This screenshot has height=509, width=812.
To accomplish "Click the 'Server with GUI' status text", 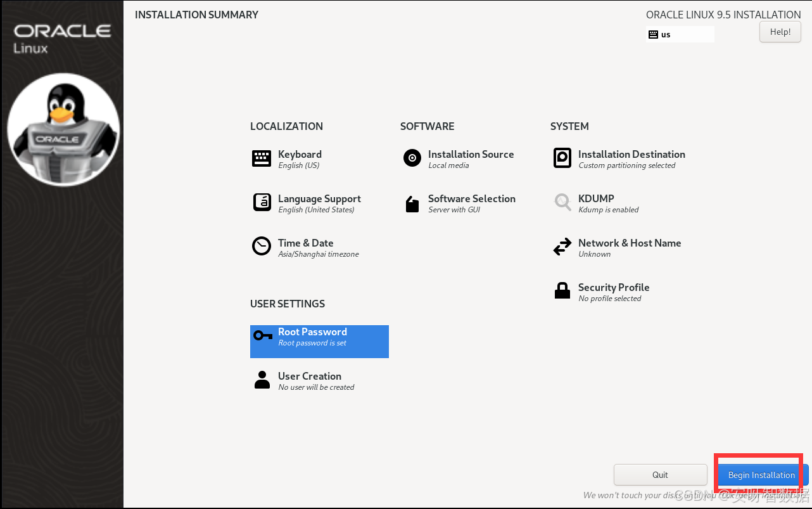I will (454, 210).
